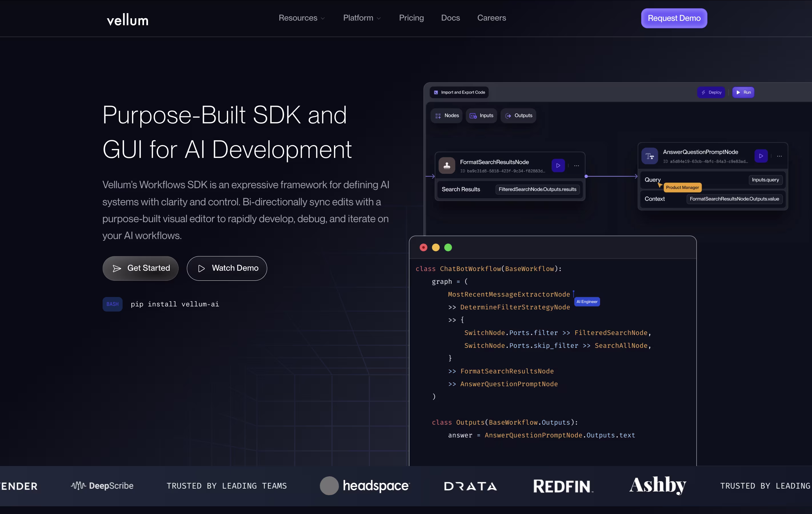The height and width of the screenshot is (514, 812).
Task: Click the BASH label badge
Action: [x=112, y=304]
